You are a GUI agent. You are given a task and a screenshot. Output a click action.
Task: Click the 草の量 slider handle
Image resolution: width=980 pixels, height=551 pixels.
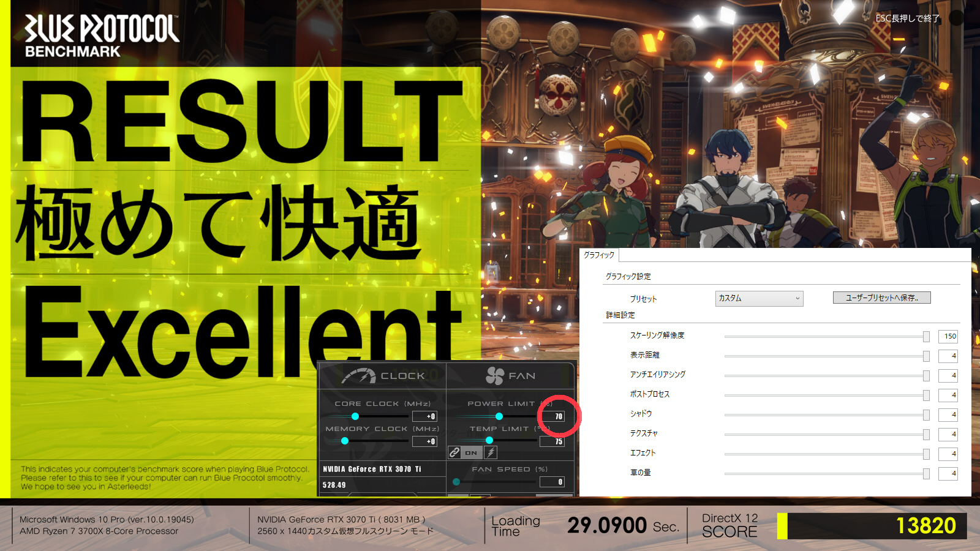pyautogui.click(x=926, y=473)
